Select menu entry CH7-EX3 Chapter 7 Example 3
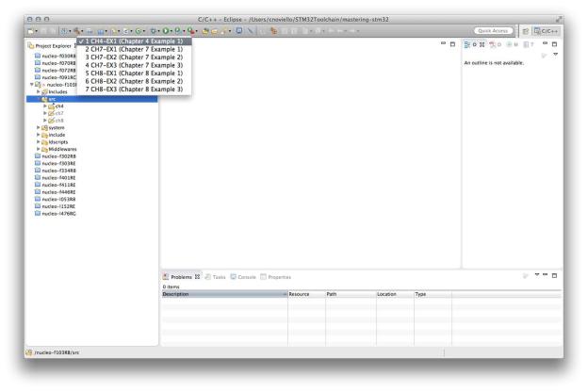588x392 pixels. (x=134, y=65)
